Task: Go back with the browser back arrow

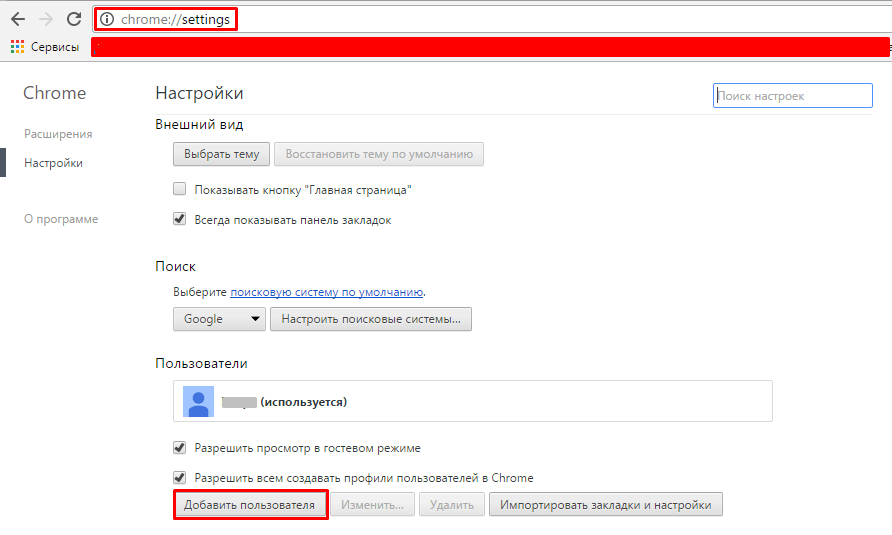Action: coord(18,19)
